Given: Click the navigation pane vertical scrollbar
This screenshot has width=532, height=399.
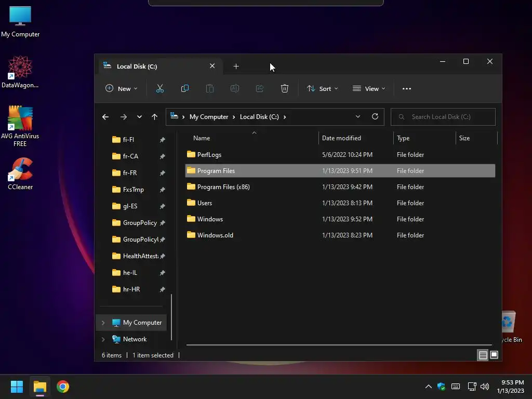Looking at the screenshot, I should (171, 317).
